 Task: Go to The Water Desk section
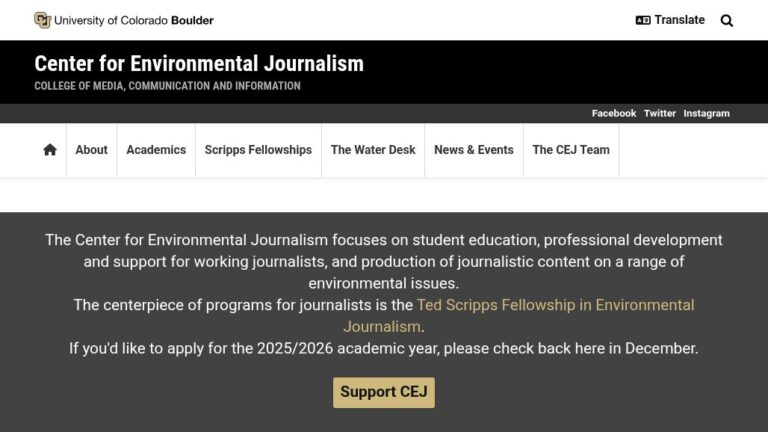[373, 150]
